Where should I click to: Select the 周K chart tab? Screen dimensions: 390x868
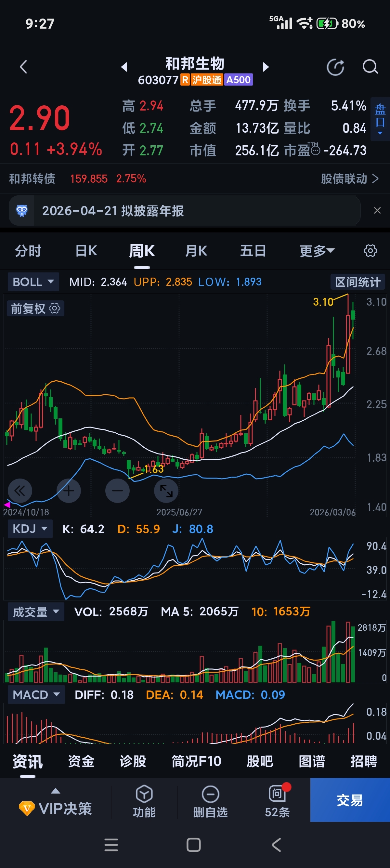[x=142, y=251]
